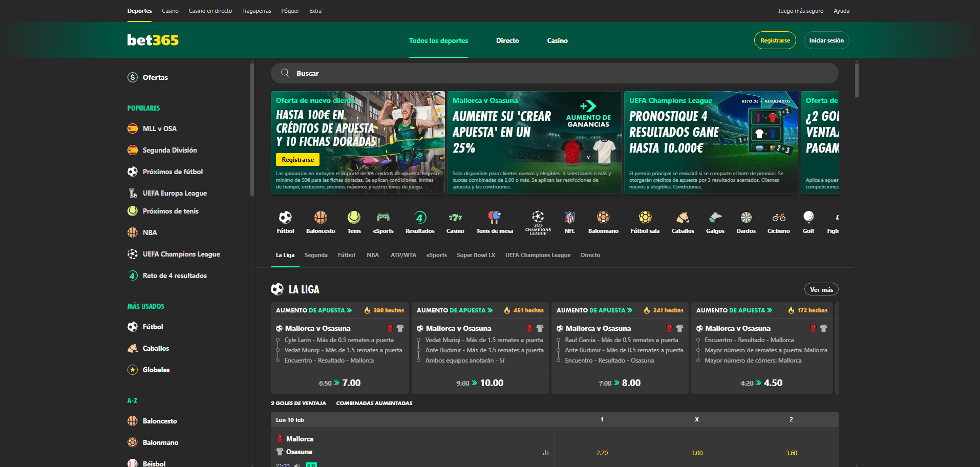Open the Ayuda link

(x=841, y=11)
